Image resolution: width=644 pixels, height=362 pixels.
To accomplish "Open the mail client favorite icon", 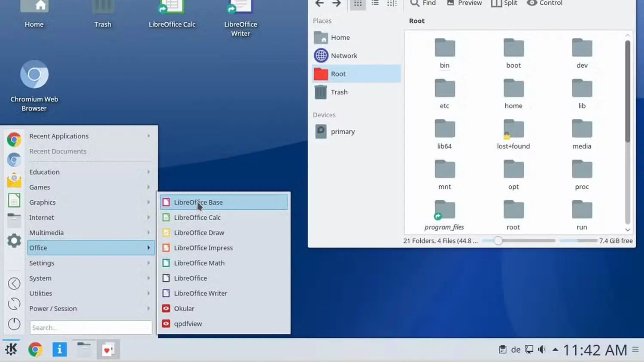I will tap(14, 180).
